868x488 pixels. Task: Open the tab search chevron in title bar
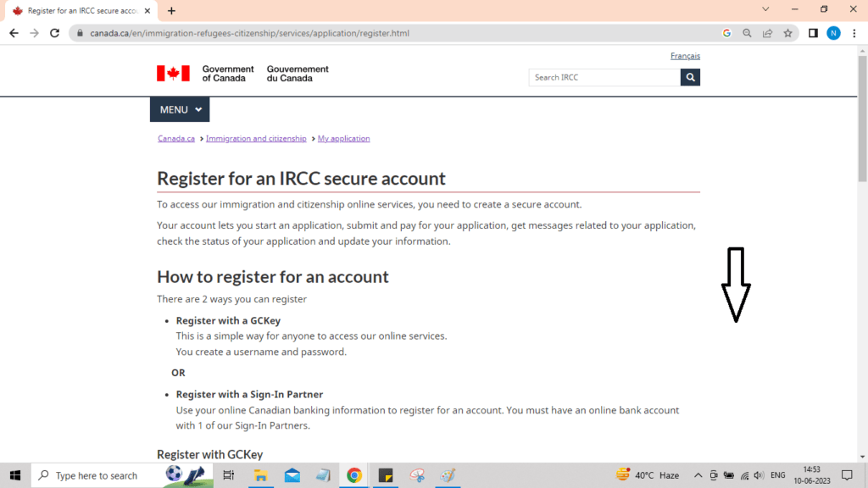tap(765, 10)
